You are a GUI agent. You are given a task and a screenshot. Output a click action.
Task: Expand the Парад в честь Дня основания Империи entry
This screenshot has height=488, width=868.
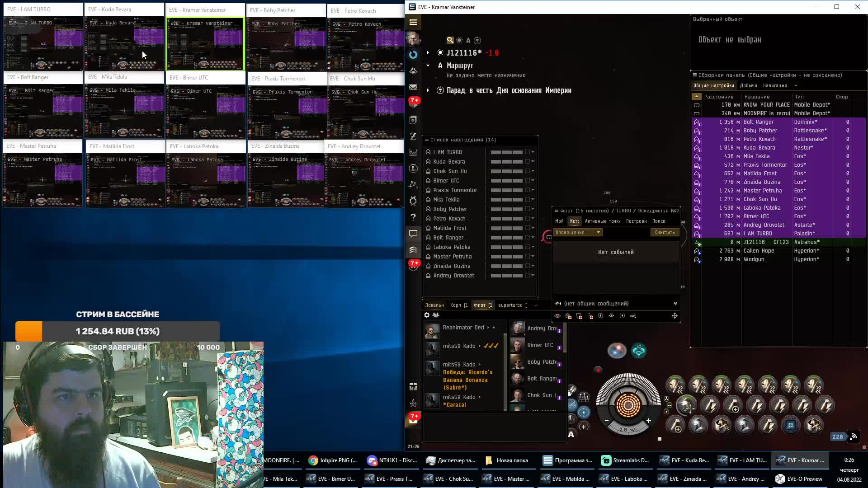tap(428, 90)
